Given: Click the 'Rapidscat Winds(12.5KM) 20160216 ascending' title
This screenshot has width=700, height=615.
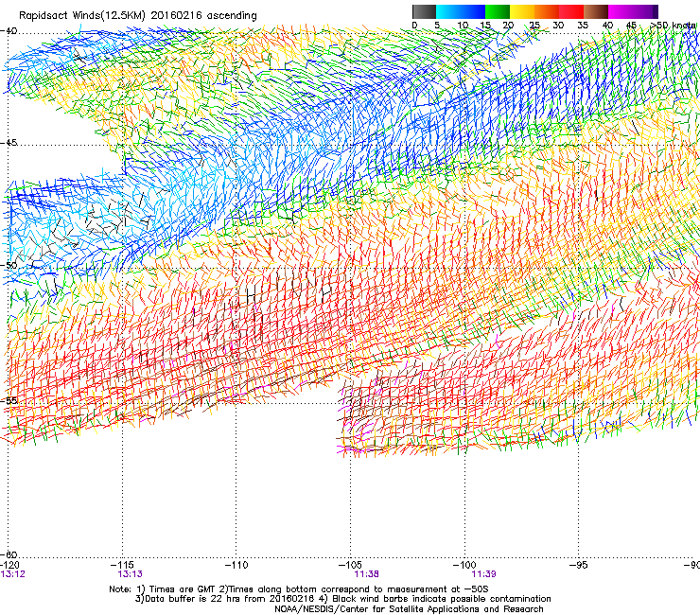Looking at the screenshot, I should point(138,16).
